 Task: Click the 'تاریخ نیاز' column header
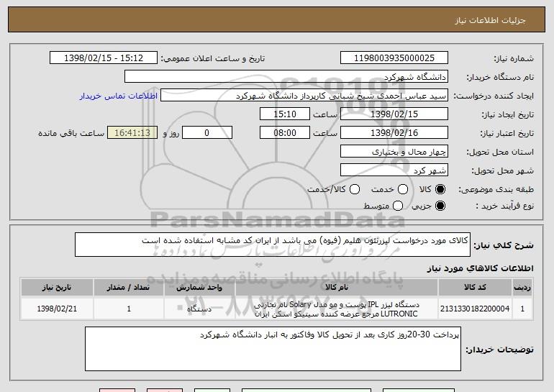(x=57, y=288)
